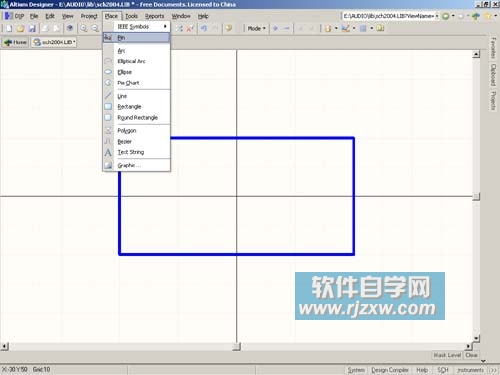Click the green back navigation icon

[445, 16]
